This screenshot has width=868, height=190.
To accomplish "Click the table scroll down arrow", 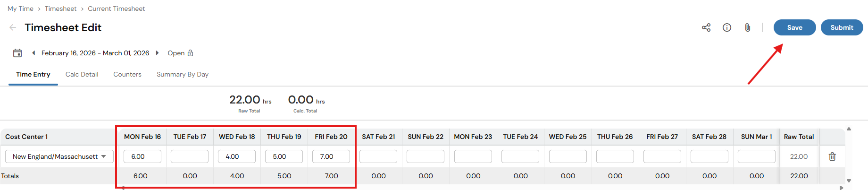I will (849, 181).
